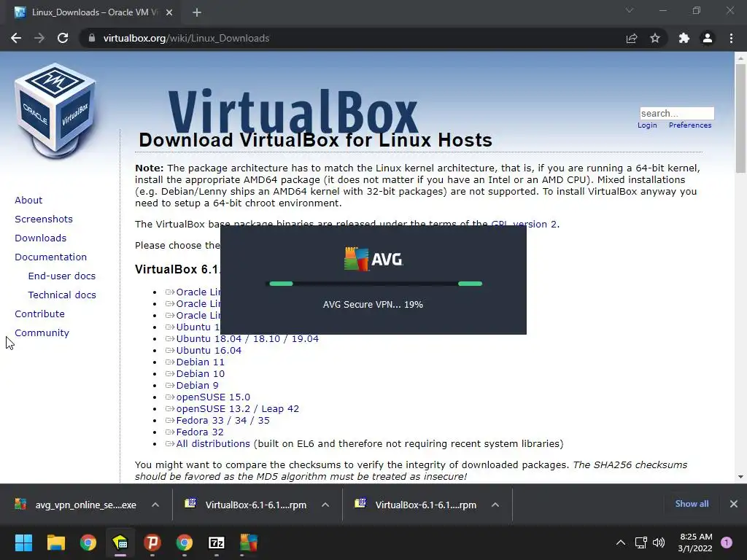Open the Debian 10 download link
Screen dimensions: 747x560
pyautogui.click(x=200, y=374)
